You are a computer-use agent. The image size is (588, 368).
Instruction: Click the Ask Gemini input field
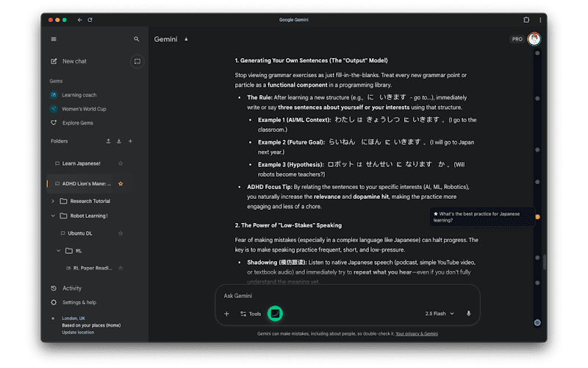[x=345, y=296]
